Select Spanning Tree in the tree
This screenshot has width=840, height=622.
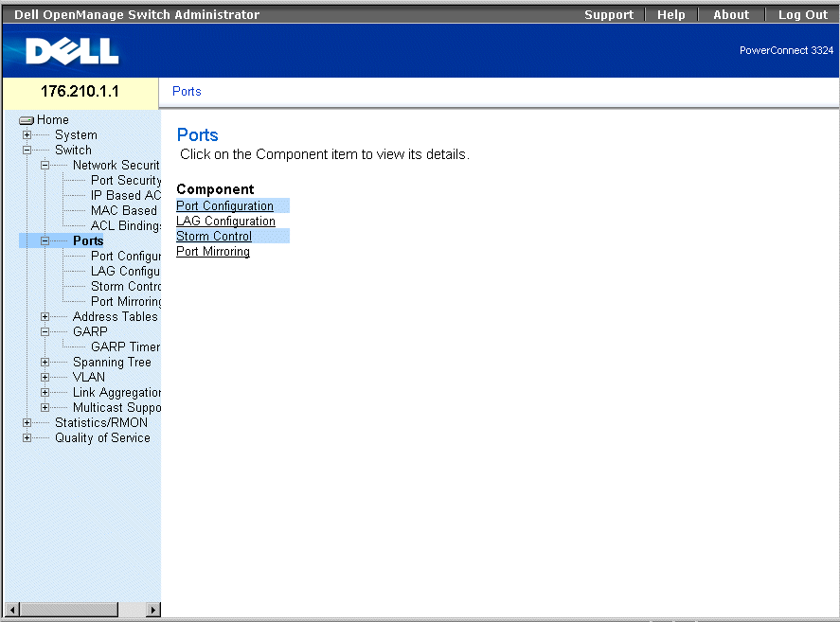(x=112, y=363)
